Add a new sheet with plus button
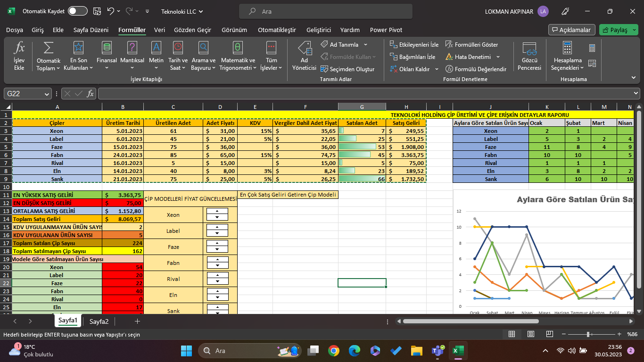This screenshot has width=644, height=362. [137, 321]
